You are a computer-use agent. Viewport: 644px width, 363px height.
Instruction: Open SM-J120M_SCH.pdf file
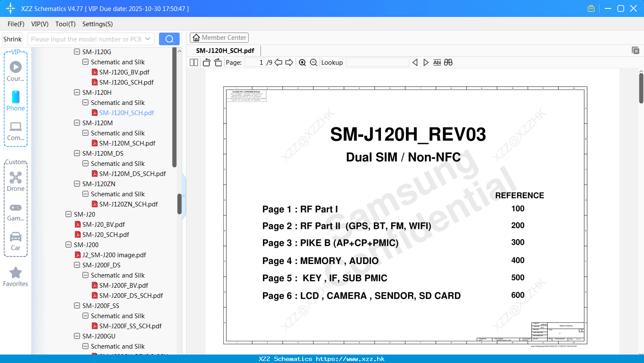tap(127, 143)
